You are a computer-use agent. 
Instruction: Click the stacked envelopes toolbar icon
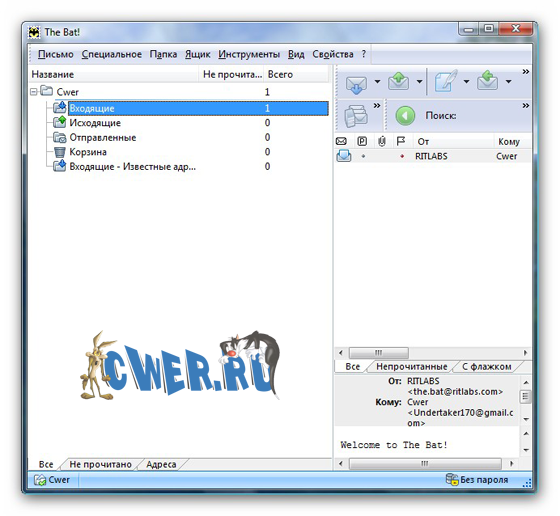click(356, 116)
